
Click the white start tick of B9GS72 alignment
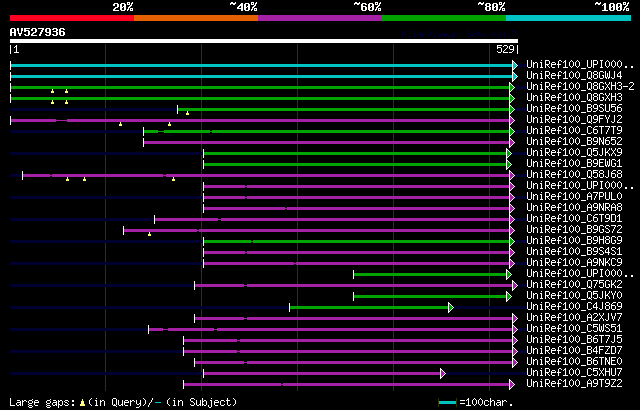coord(124,230)
